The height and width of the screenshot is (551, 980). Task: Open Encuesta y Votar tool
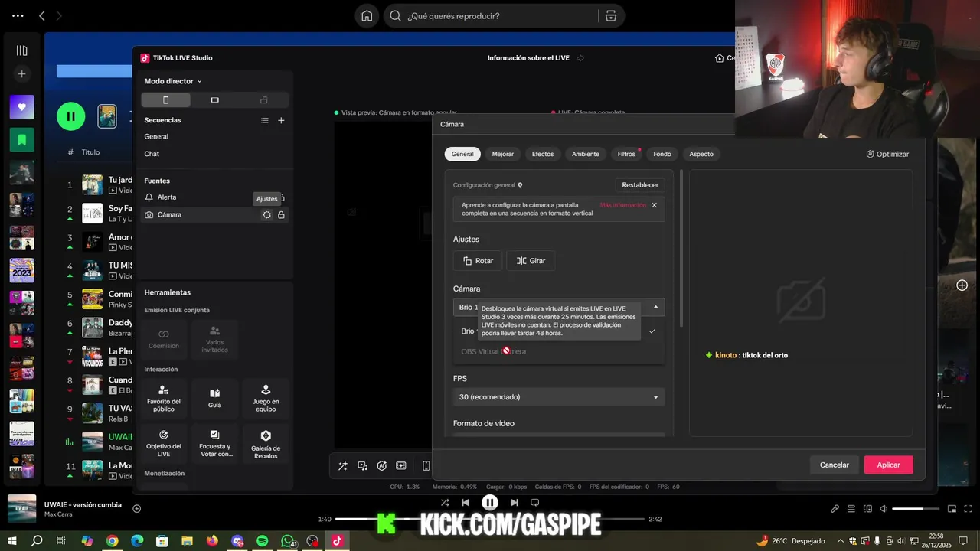214,443
